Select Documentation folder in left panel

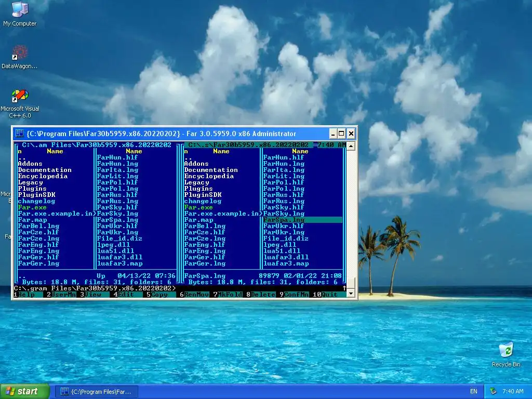click(x=45, y=170)
